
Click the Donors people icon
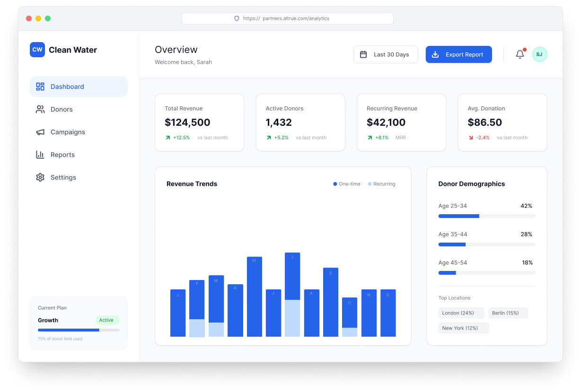pos(40,109)
